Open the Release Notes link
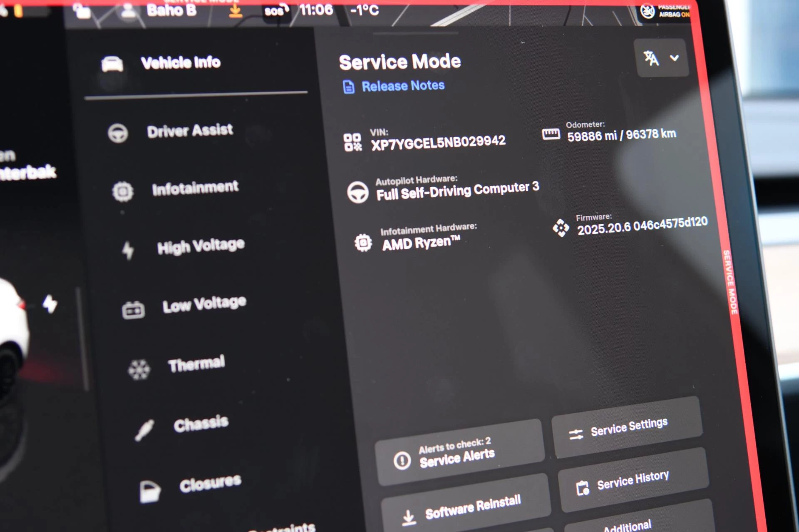Viewport: 799px width, 532px height. point(402,86)
